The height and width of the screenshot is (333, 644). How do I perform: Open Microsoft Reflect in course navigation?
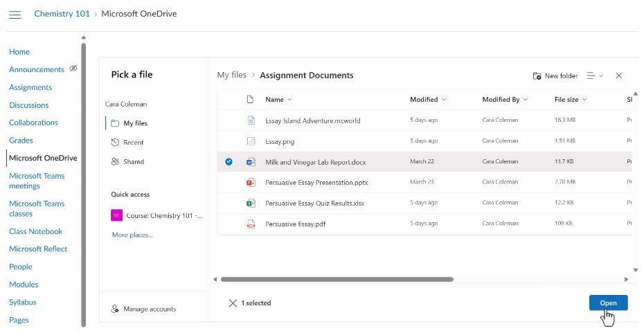coord(38,249)
